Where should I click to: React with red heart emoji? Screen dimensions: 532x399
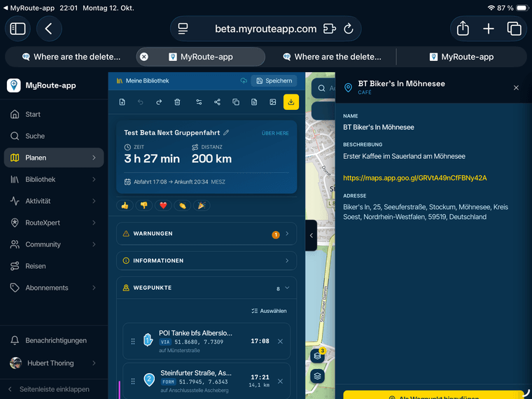point(163,205)
